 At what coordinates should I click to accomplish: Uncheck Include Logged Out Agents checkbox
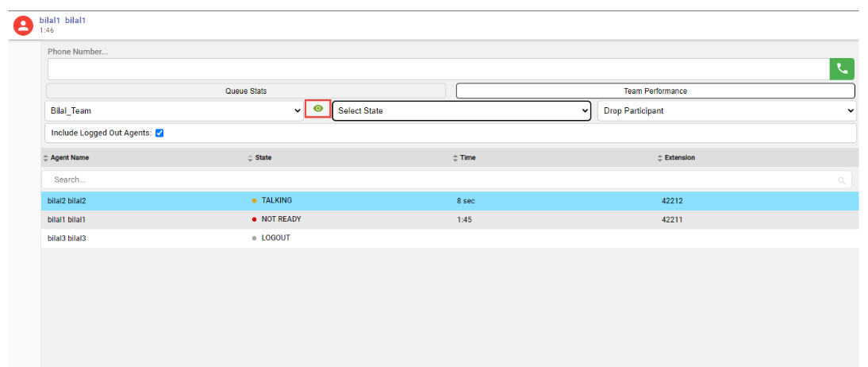[x=159, y=133]
